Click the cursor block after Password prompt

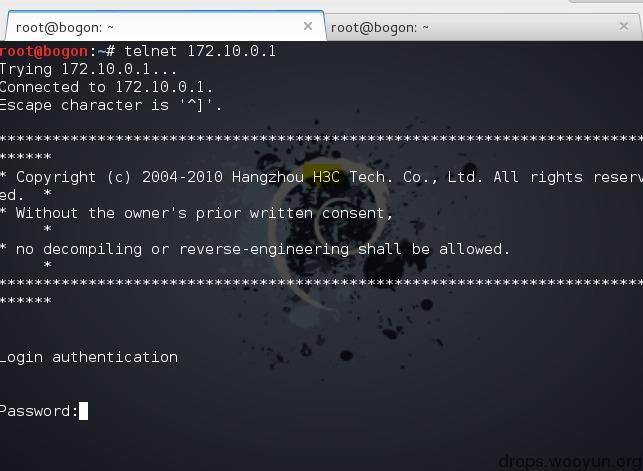pyautogui.click(x=83, y=411)
